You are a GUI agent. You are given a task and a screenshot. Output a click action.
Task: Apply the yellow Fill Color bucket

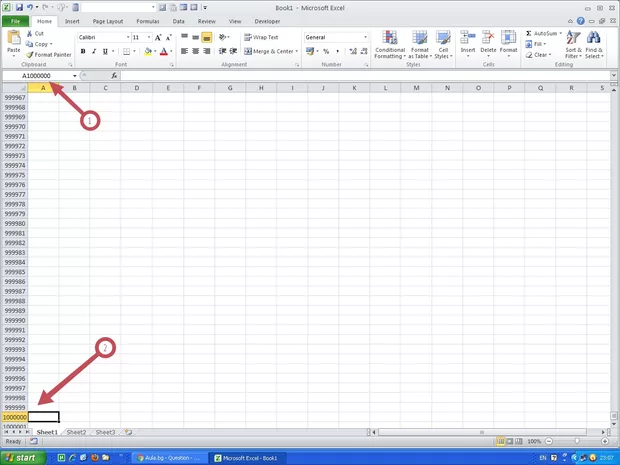[x=148, y=51]
